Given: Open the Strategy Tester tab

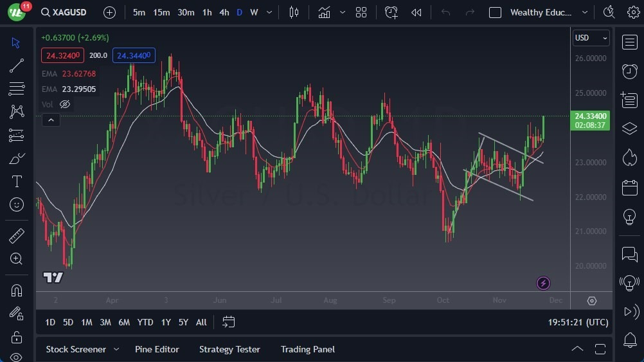Looking at the screenshot, I should pos(229,349).
